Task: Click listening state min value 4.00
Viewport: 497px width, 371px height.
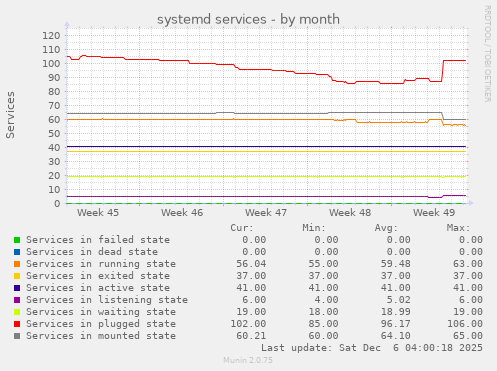Action: 326,300
